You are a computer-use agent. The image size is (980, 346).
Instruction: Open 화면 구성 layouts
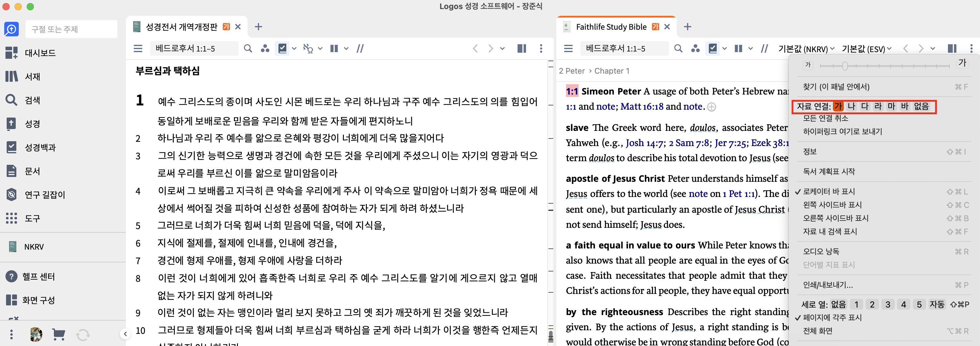point(31,300)
